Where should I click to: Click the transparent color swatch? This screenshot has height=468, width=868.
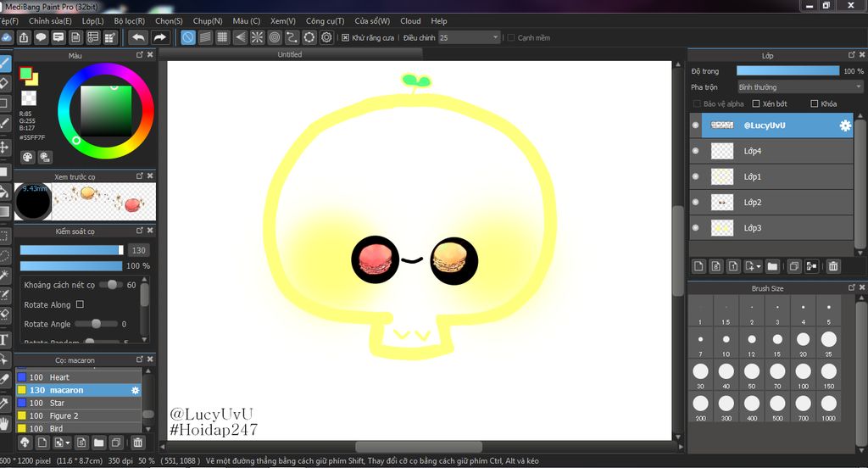coord(29,98)
